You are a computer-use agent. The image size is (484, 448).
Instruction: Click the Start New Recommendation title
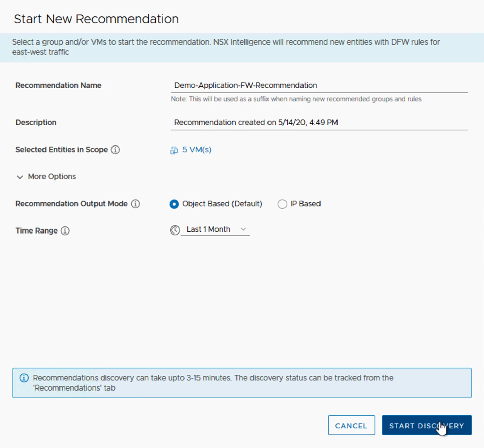96,19
